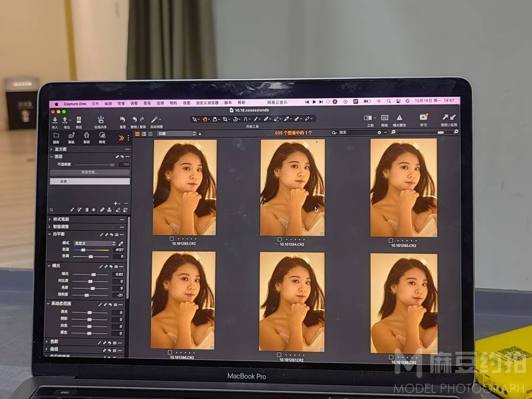Tick the color tag box under 10.161296.CR2
This screenshot has height=399, width=532.
170,352
